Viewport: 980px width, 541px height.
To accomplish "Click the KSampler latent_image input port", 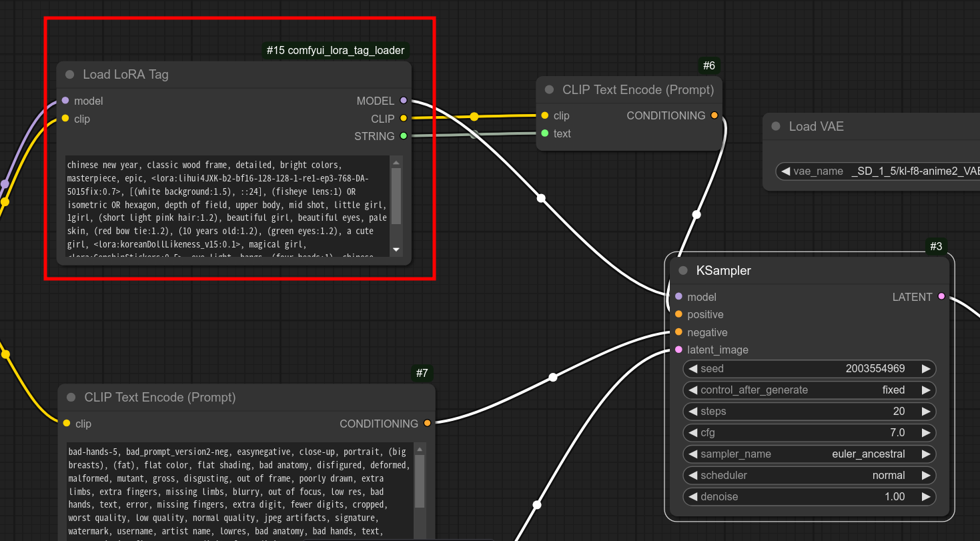I will point(678,350).
